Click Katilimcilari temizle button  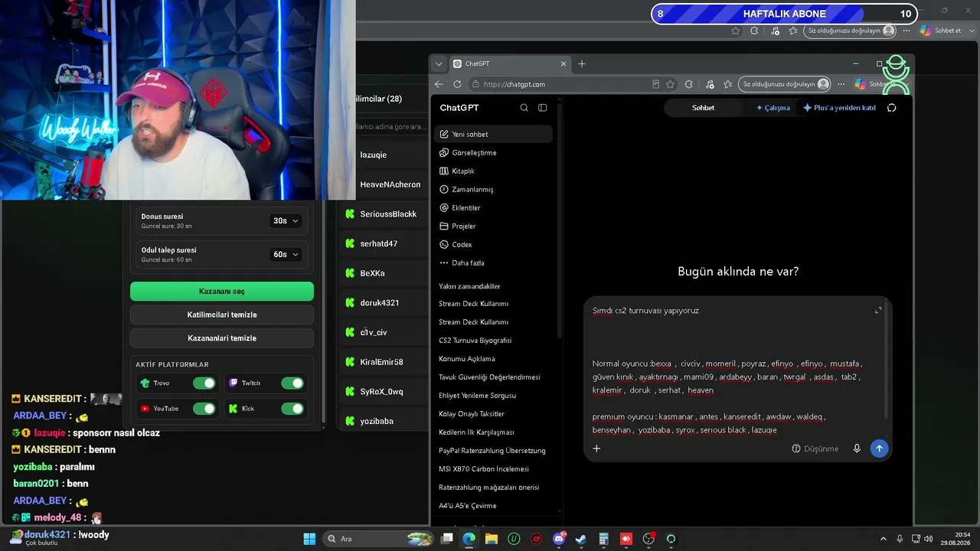tap(222, 315)
